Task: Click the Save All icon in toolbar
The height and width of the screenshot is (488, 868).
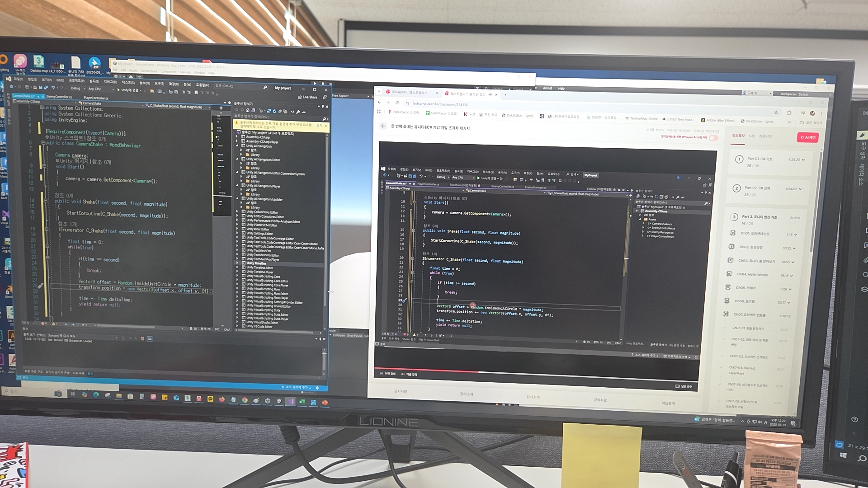Action: 46,88
